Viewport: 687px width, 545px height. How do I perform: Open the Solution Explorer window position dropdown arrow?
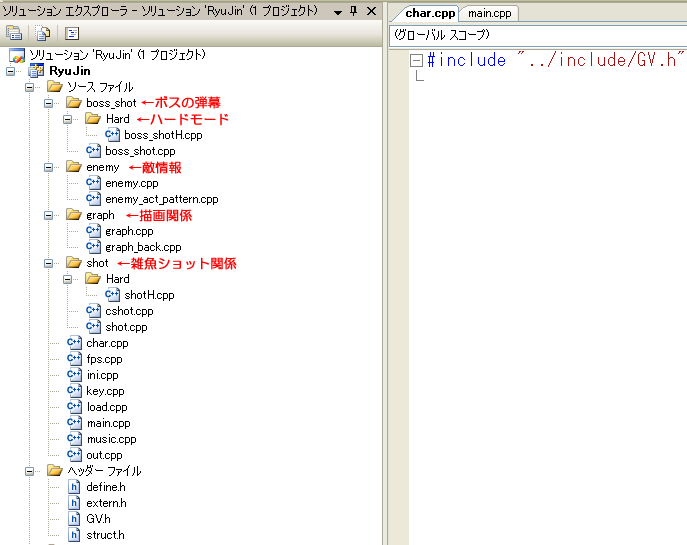point(338,12)
